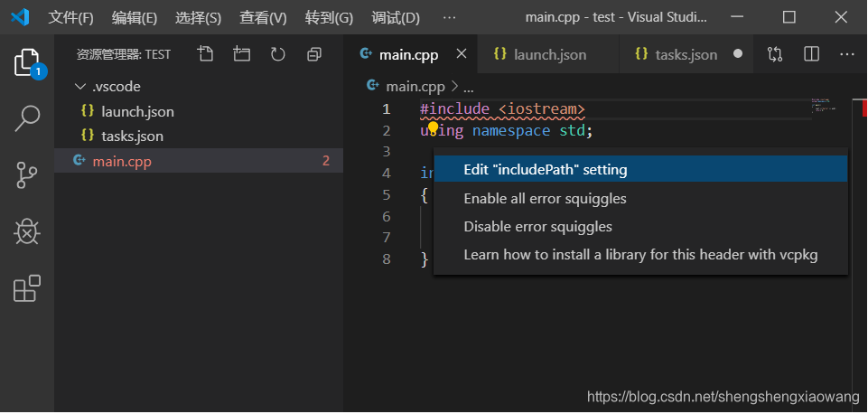Click the 资源管理器: TEST panel title

coord(124,54)
